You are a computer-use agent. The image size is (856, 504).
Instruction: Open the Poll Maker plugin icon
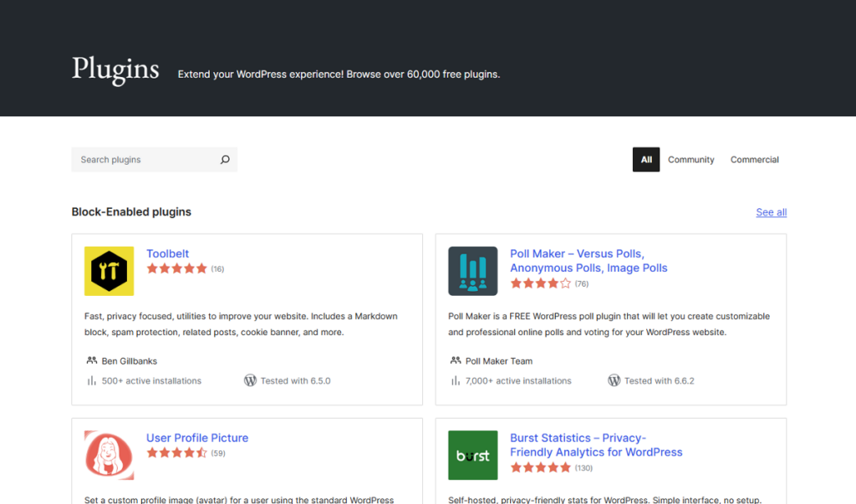point(473,271)
